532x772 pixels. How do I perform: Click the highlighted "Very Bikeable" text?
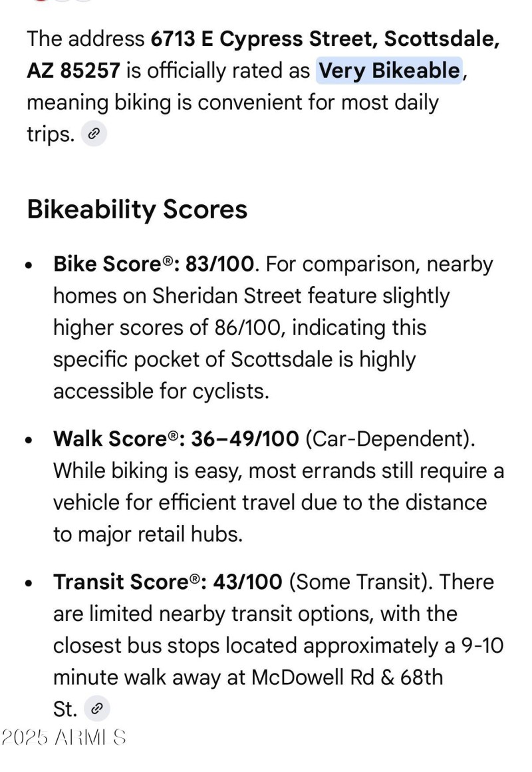(389, 71)
